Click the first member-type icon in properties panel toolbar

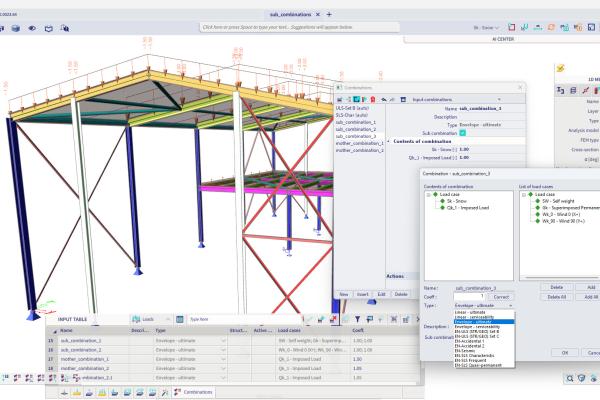[561, 90]
